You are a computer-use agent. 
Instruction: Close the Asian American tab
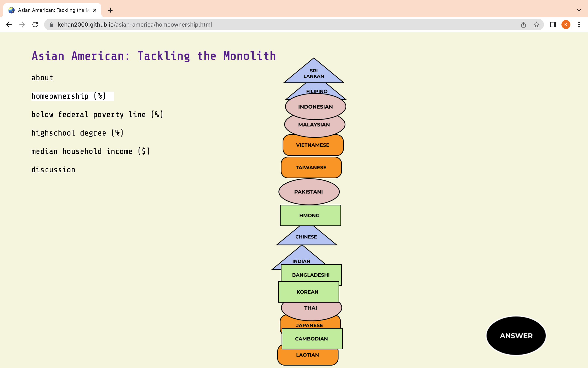(95, 10)
